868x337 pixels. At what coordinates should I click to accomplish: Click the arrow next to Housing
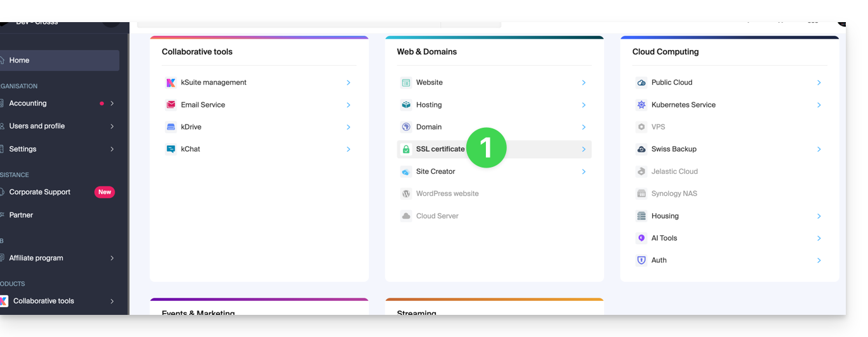tap(819, 216)
